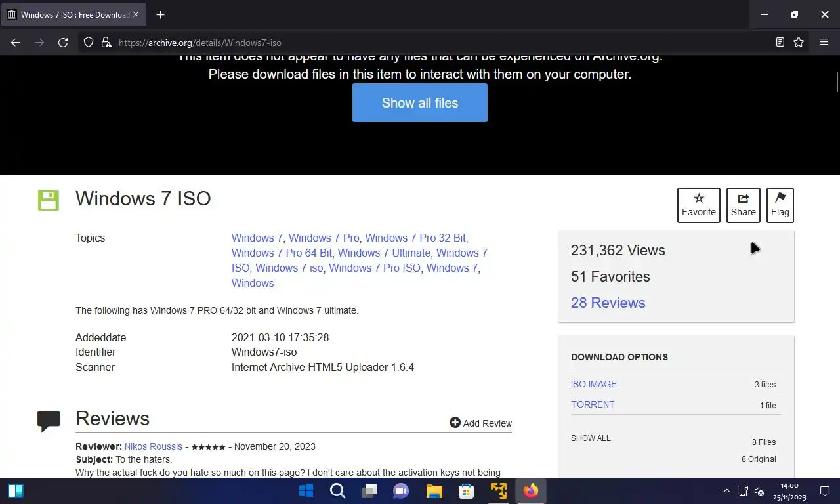
Task: Select the 3 files count text
Action: [x=765, y=385]
